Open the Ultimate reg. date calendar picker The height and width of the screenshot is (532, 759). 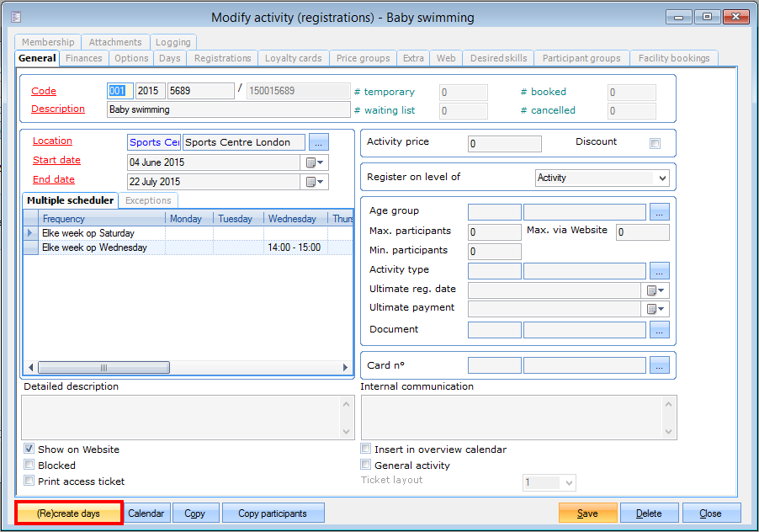(656, 290)
